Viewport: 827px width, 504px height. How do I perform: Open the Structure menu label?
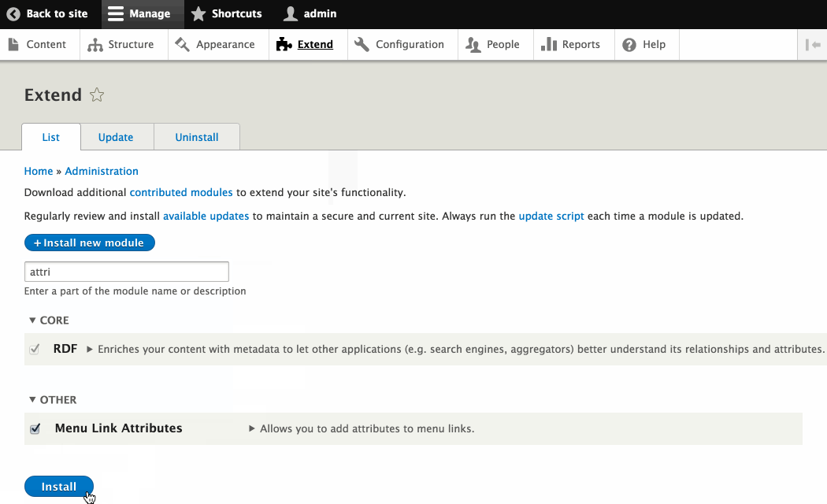coord(131,44)
